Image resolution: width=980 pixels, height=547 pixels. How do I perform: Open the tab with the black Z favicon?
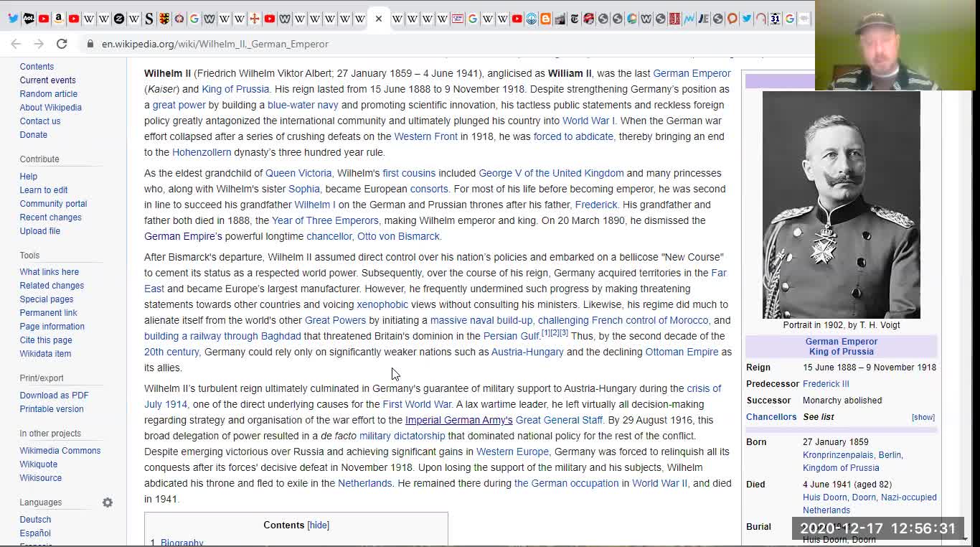tap(119, 19)
